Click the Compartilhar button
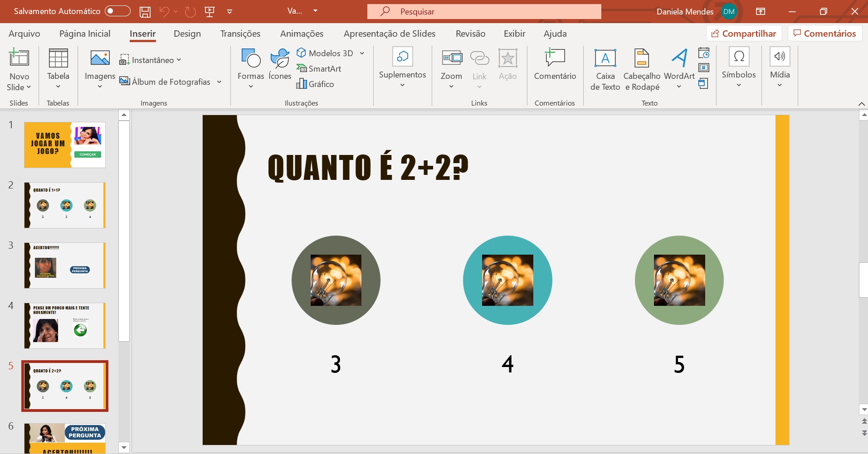Viewport: 868px width, 454px height. click(x=744, y=34)
